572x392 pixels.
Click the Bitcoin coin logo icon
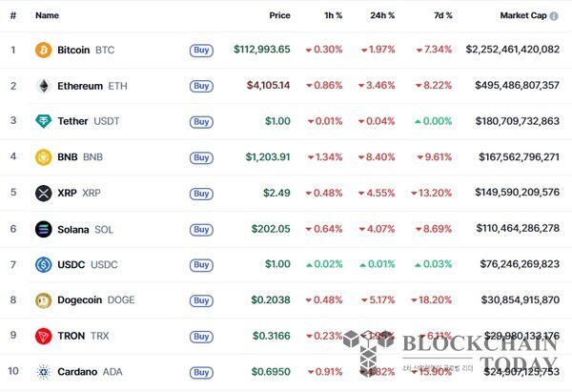click(x=43, y=50)
